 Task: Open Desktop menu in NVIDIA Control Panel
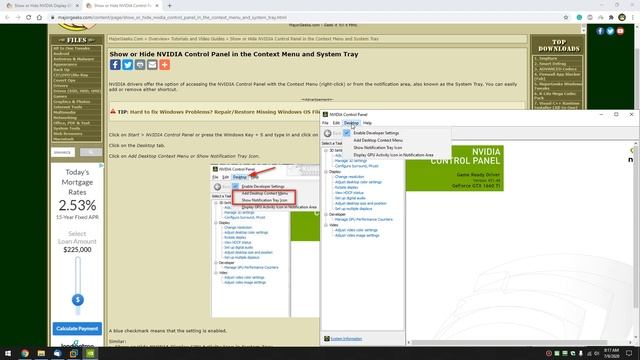[351, 123]
